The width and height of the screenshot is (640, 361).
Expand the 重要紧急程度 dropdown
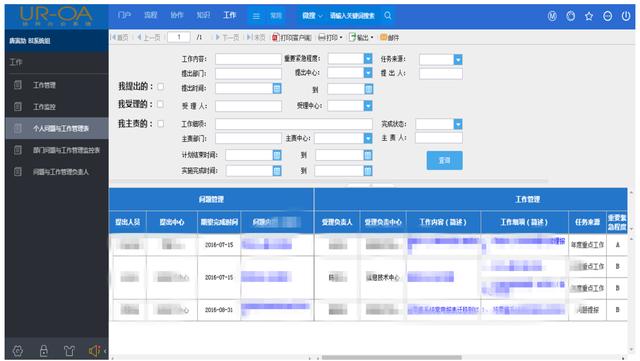pyautogui.click(x=368, y=59)
